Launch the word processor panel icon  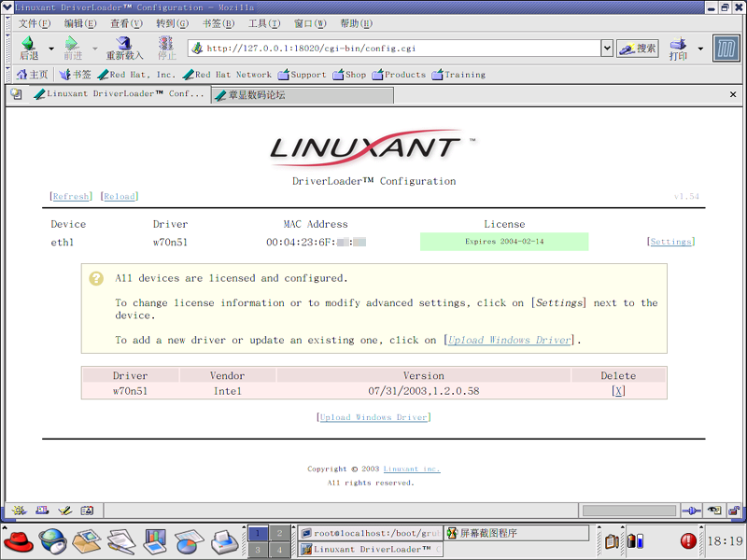pyautogui.click(x=121, y=541)
